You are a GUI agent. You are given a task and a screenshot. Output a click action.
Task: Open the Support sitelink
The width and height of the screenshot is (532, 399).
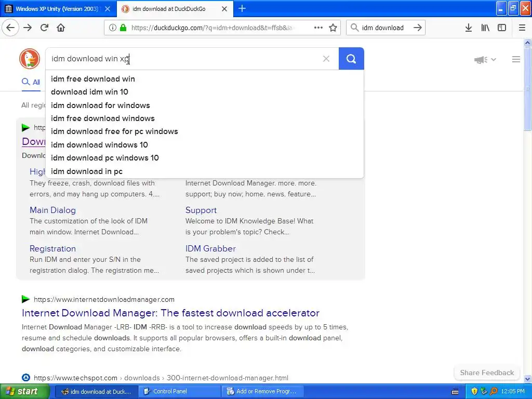pyautogui.click(x=201, y=210)
